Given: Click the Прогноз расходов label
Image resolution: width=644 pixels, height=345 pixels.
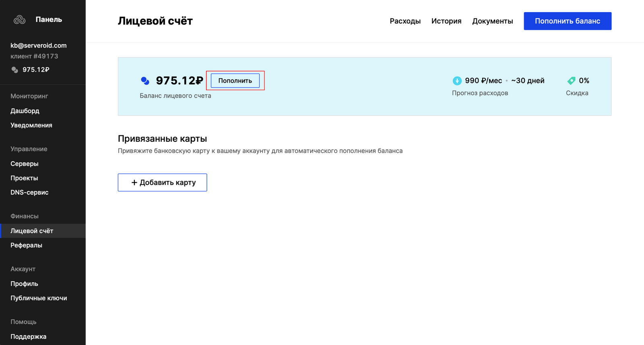Looking at the screenshot, I should 480,93.
